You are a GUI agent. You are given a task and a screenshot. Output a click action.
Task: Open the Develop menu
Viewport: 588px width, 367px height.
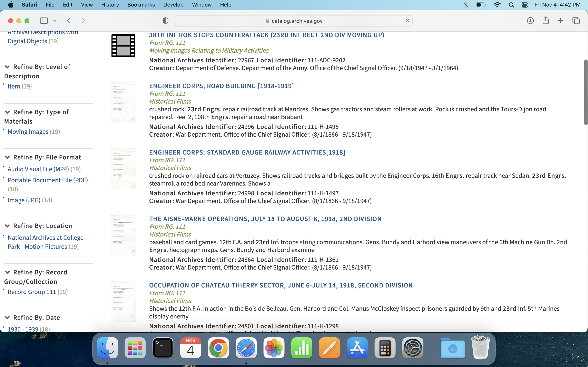click(173, 5)
